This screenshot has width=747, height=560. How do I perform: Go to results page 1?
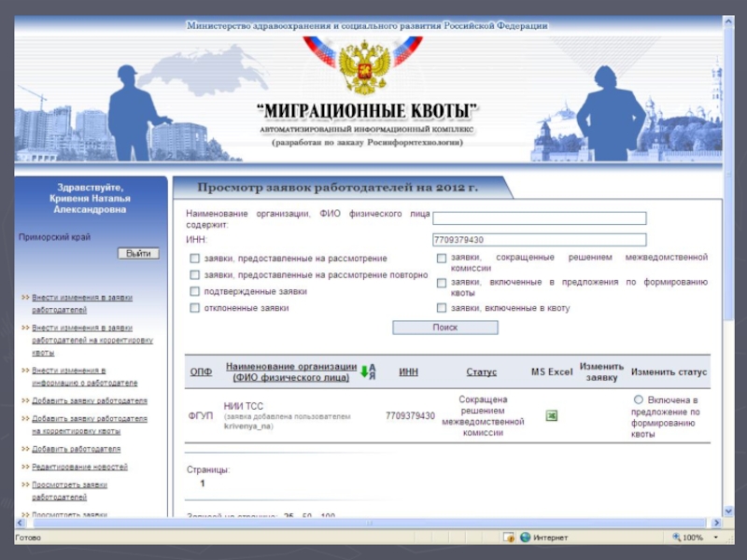[203, 483]
